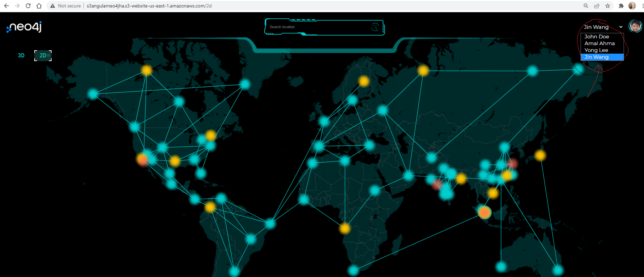Select the cyan node in Greenland

click(245, 84)
